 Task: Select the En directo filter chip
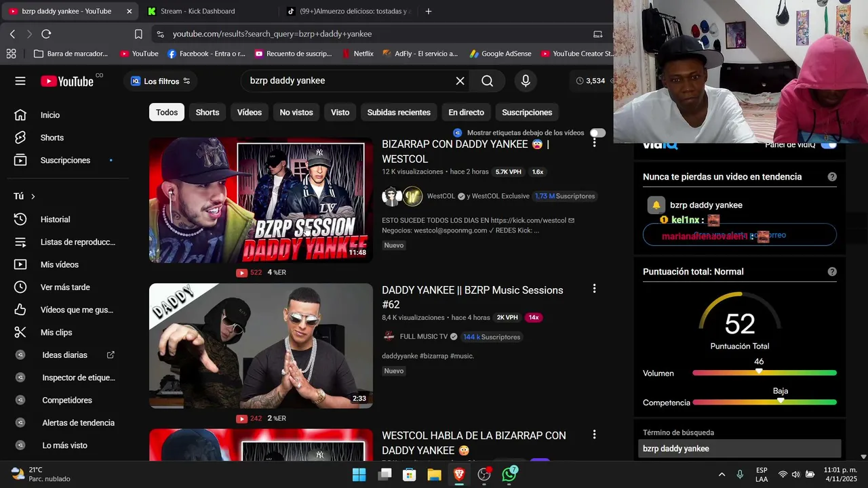(x=467, y=113)
